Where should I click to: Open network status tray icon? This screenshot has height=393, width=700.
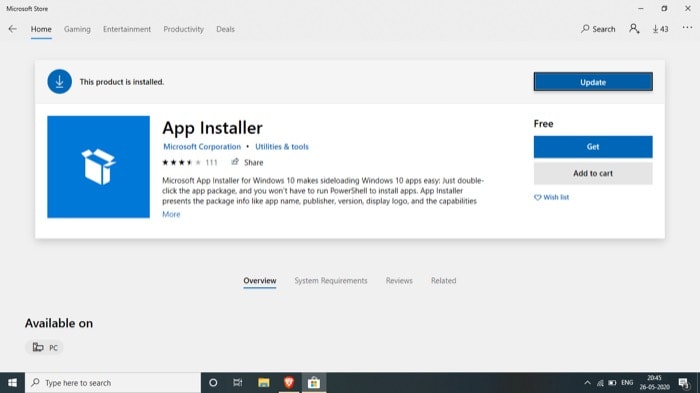point(600,383)
